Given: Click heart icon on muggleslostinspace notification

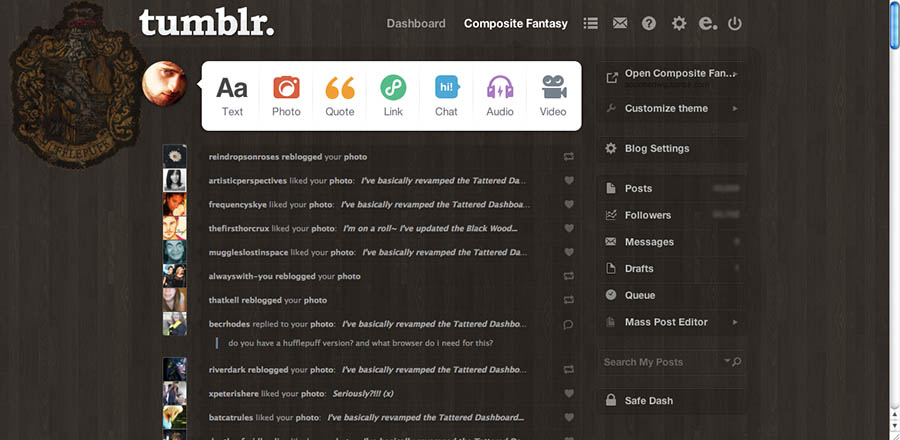Looking at the screenshot, I should [x=569, y=252].
